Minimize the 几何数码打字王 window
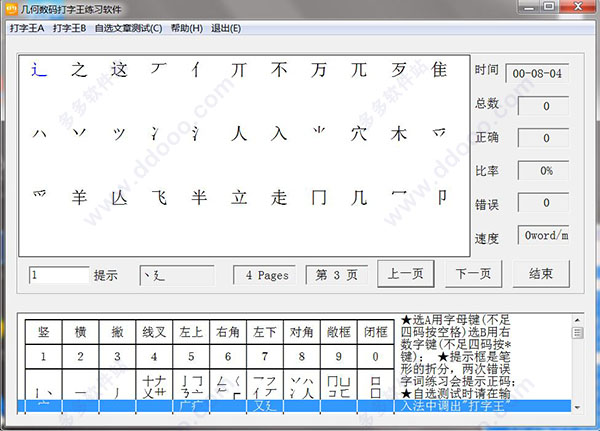The width and height of the screenshot is (600, 431). [x=529, y=7]
